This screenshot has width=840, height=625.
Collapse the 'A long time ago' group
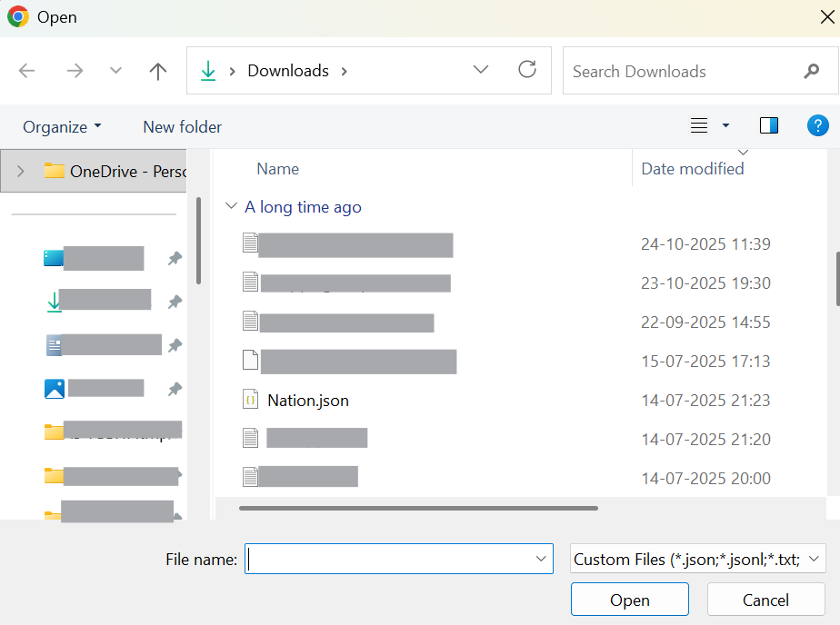coord(231,206)
